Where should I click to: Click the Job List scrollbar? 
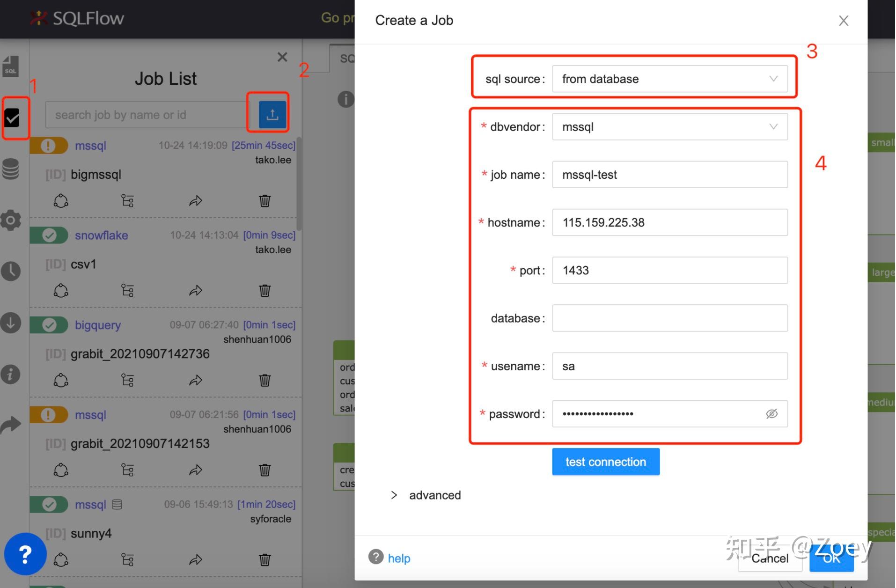(x=299, y=184)
